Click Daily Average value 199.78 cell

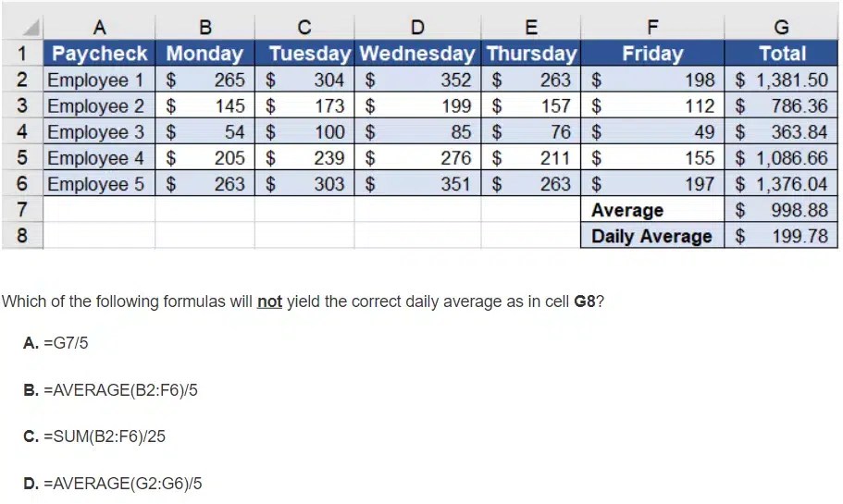click(x=781, y=236)
